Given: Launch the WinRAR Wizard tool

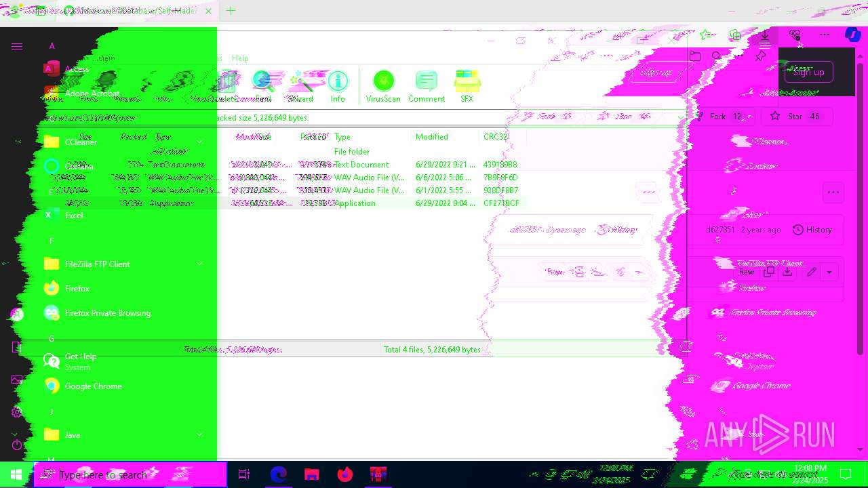Looking at the screenshot, I should coord(300,87).
